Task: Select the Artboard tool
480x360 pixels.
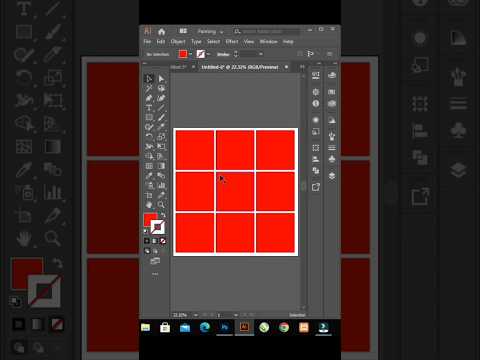Action: coord(149,195)
